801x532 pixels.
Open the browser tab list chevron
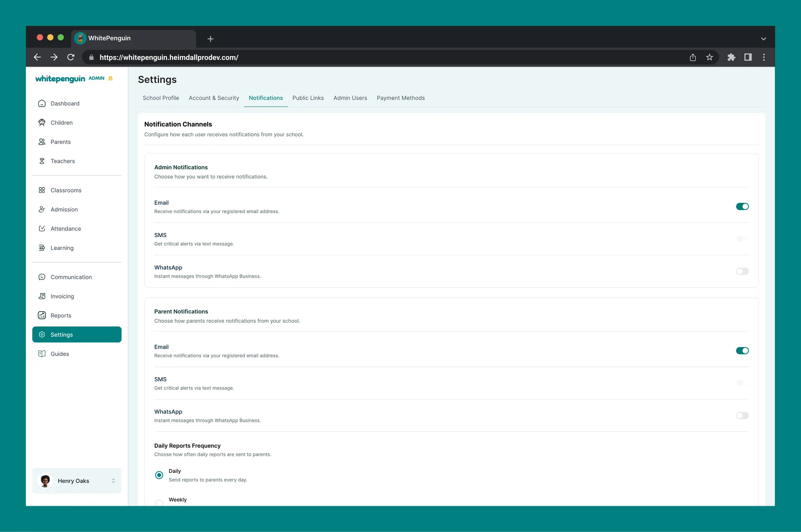[763, 39]
